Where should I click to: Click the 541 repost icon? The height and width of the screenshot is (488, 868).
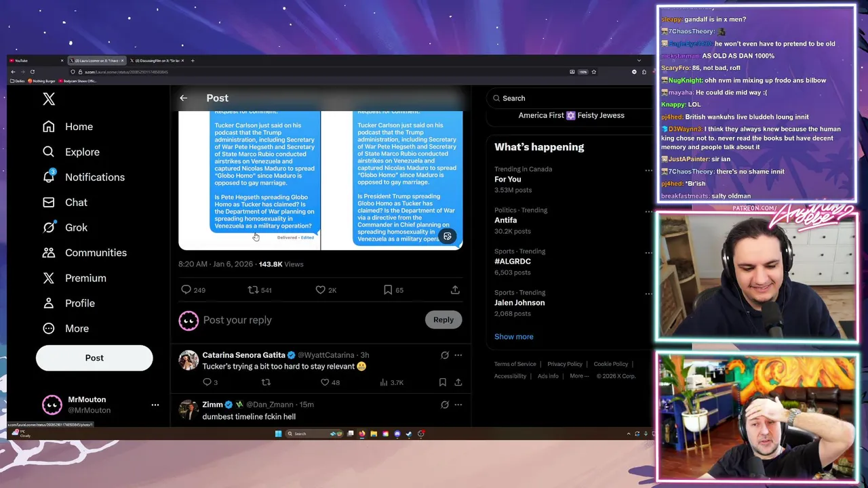(x=253, y=290)
